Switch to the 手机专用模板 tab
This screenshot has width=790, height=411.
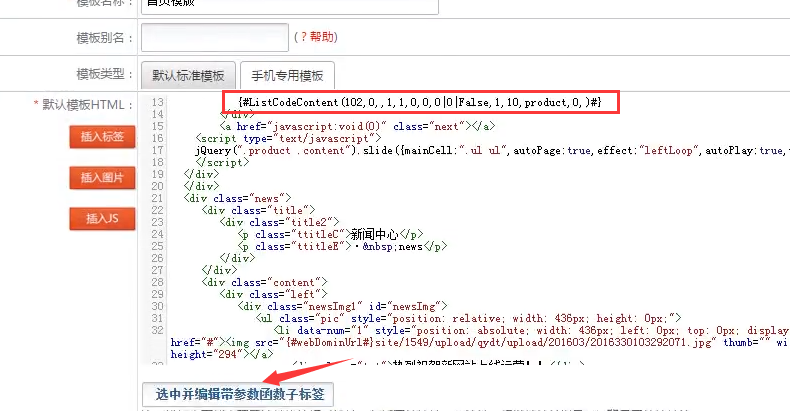pyautogui.click(x=286, y=75)
